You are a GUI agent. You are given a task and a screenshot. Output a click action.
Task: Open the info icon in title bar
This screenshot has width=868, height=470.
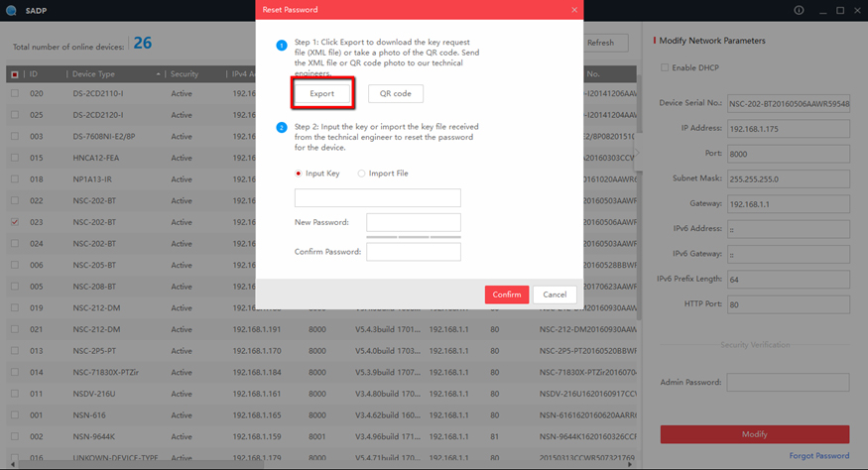click(x=799, y=10)
